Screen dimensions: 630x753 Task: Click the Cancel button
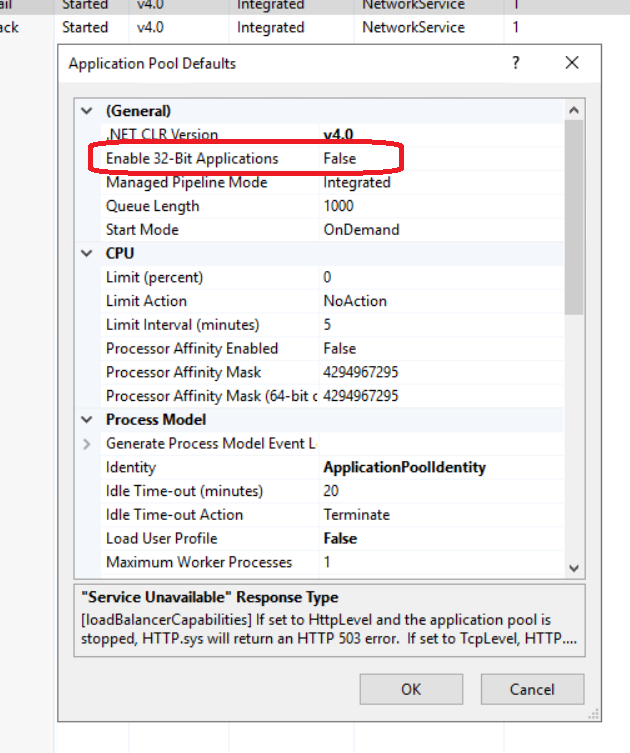(x=531, y=689)
